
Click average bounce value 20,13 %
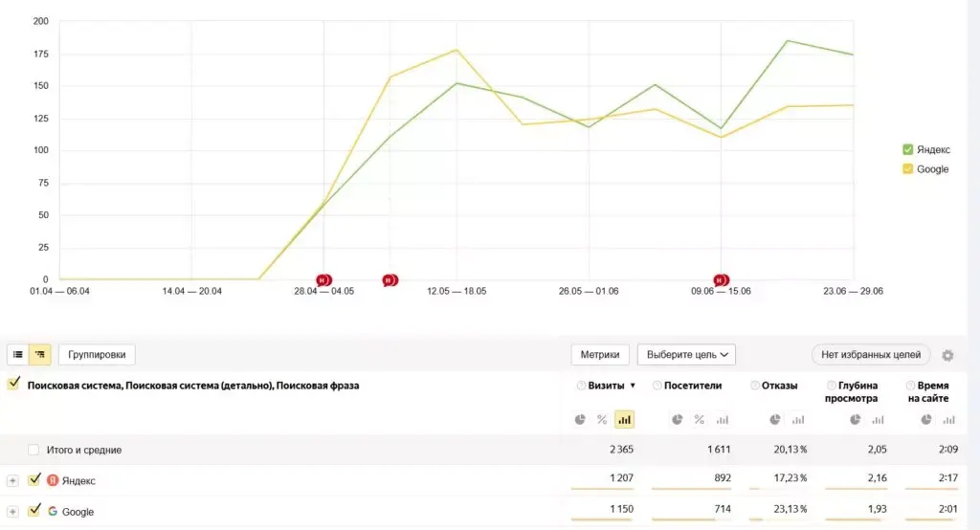790,450
